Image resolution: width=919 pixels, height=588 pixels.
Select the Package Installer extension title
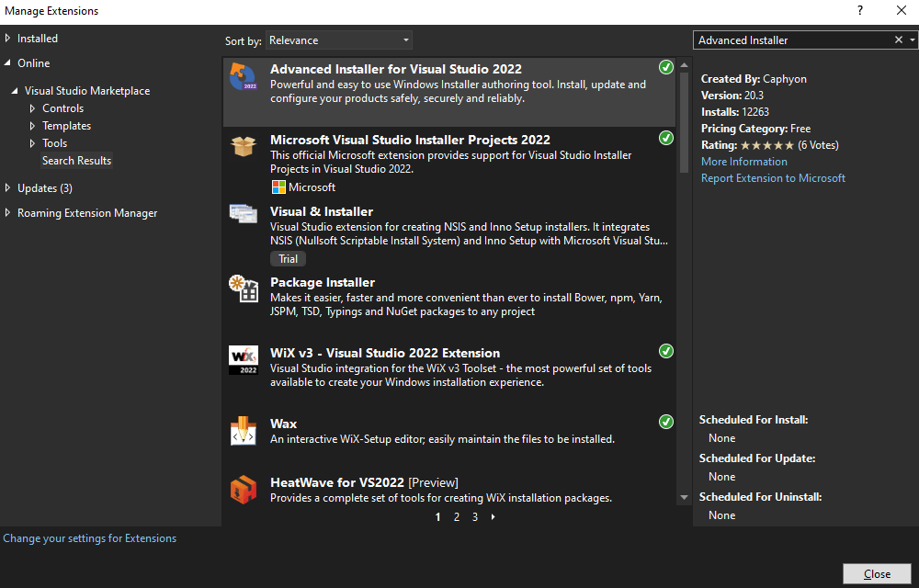[x=323, y=282]
